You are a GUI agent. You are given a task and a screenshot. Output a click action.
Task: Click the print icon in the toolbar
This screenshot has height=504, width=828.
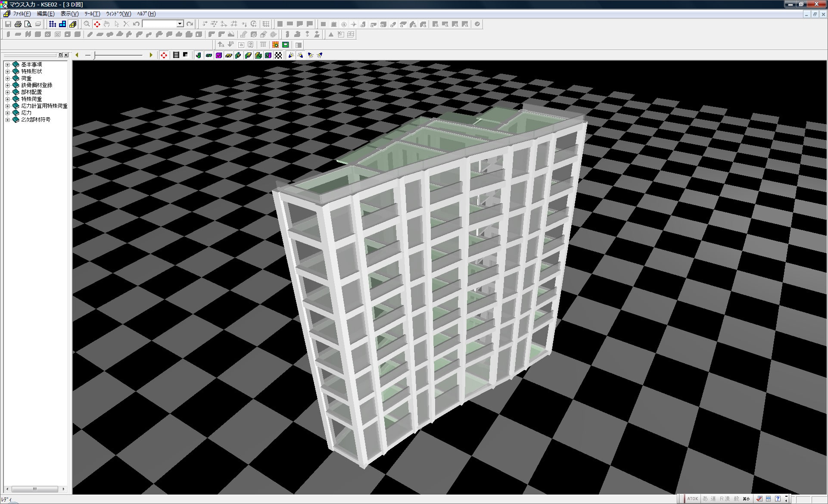coord(18,24)
